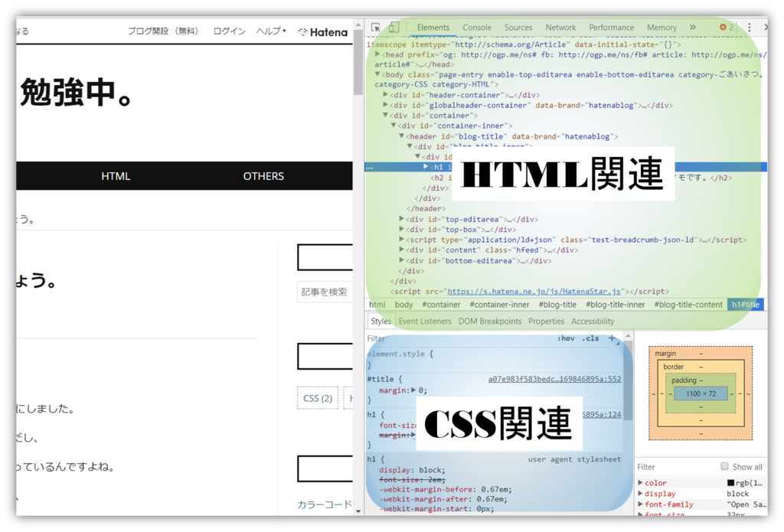Expand the head element node
The width and height of the screenshot is (784, 532).
(378, 54)
